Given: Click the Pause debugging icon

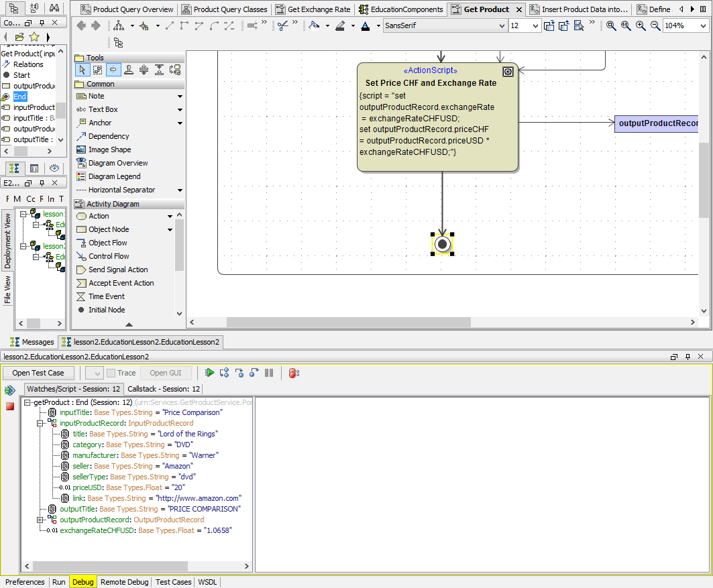Looking at the screenshot, I should coord(269,373).
